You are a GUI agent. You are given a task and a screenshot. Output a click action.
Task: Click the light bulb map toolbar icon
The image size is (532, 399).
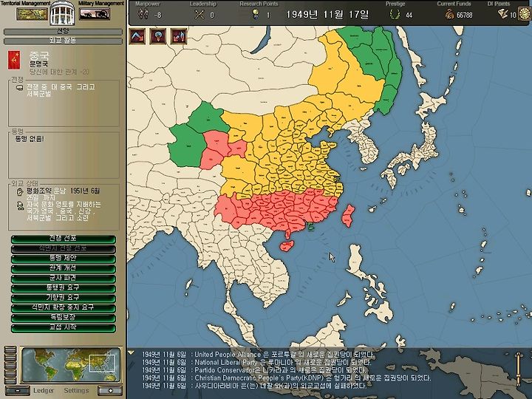pos(158,36)
